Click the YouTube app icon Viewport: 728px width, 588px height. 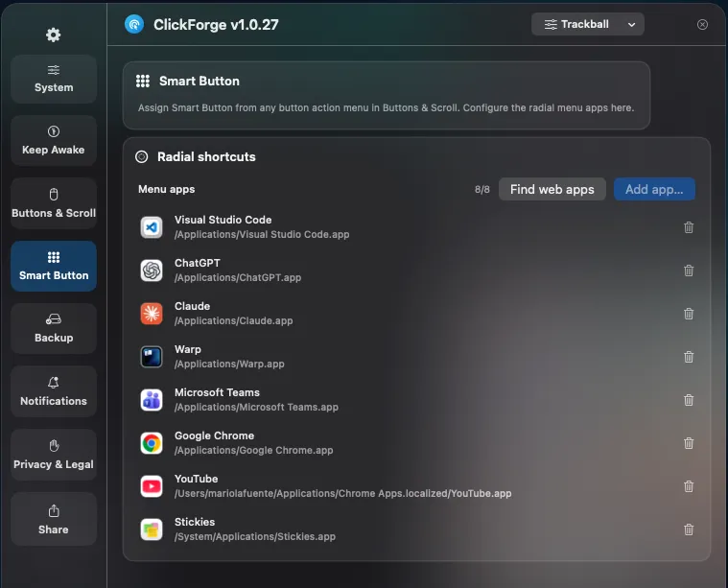[152, 486]
